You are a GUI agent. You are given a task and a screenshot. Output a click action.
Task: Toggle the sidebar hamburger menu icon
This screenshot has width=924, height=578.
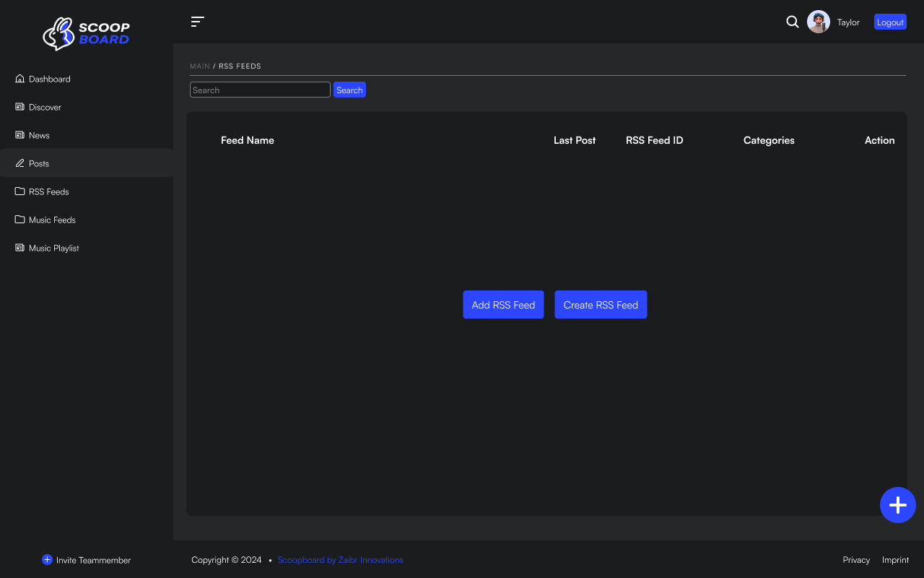pyautogui.click(x=197, y=22)
